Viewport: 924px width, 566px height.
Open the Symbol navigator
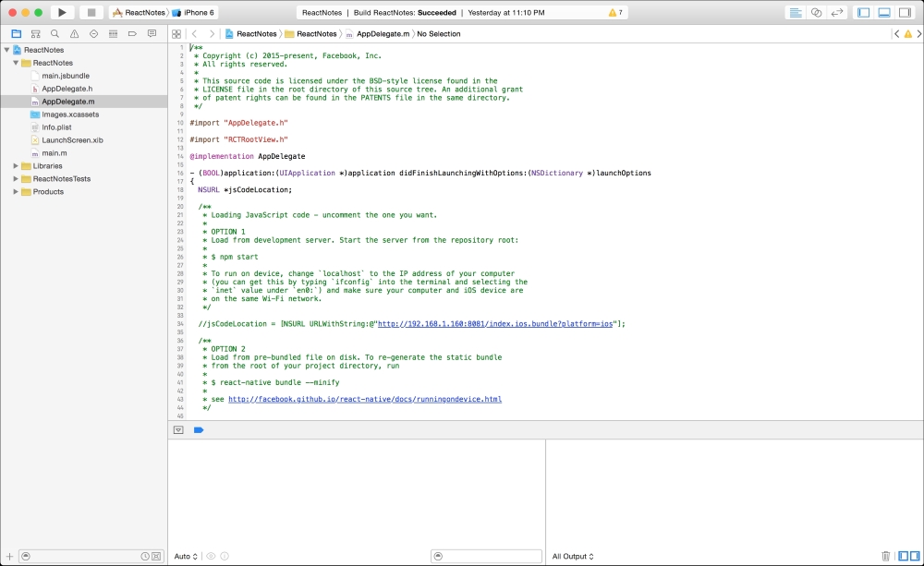point(35,34)
